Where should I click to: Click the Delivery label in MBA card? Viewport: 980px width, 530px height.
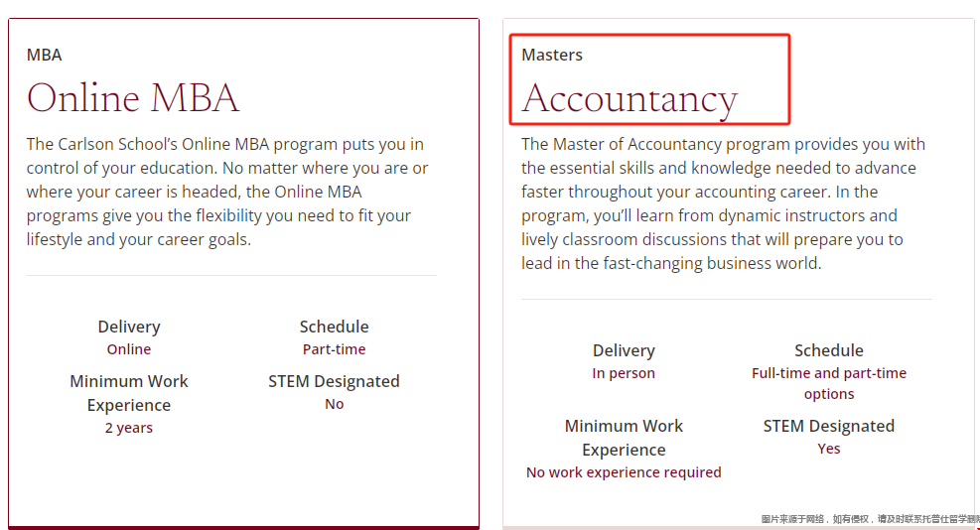point(129,327)
